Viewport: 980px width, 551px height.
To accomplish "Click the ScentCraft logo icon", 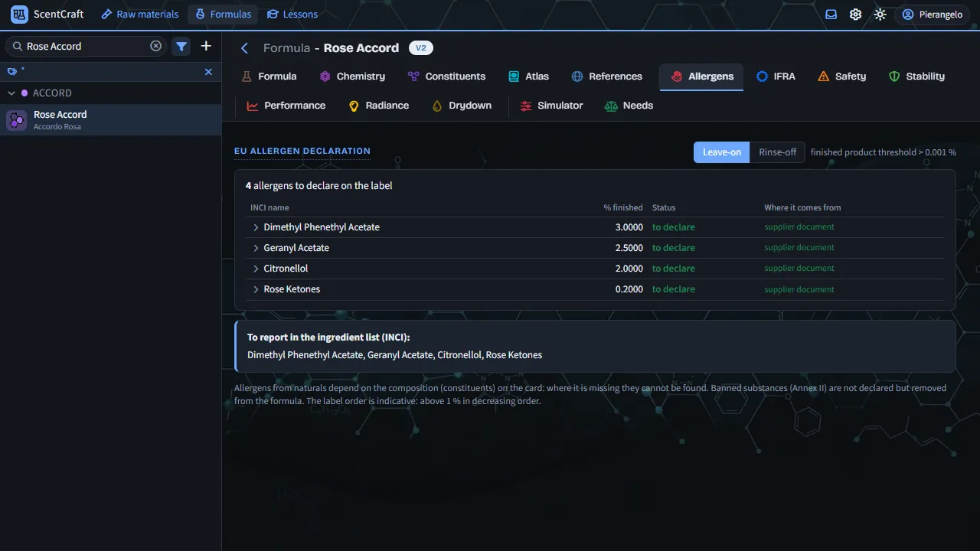I will pyautogui.click(x=19, y=15).
